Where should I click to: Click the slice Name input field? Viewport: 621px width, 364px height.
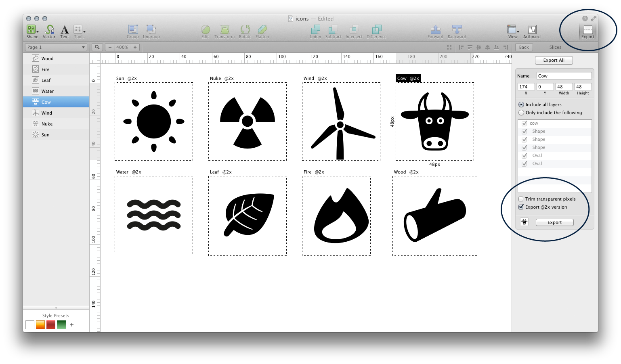564,76
